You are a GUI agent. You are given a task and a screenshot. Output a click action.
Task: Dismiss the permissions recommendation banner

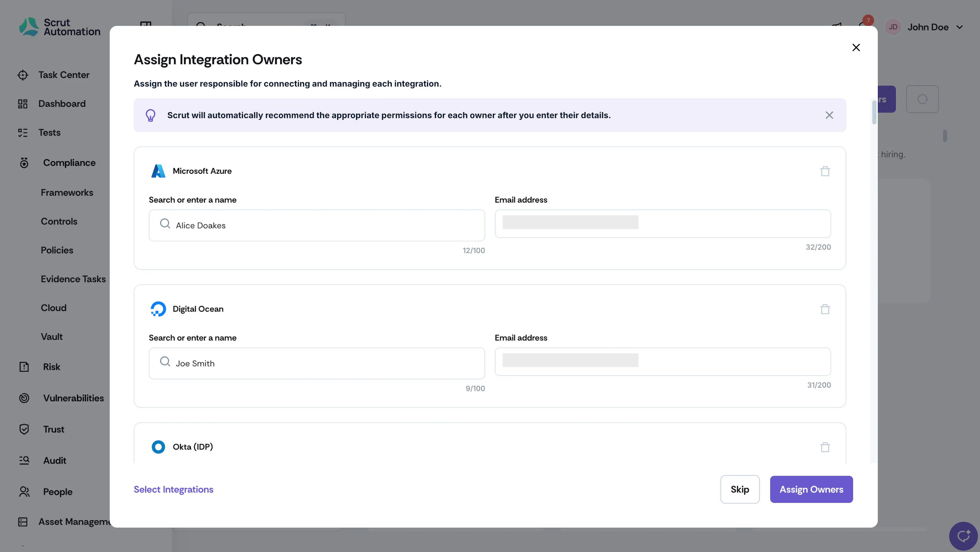829,115
